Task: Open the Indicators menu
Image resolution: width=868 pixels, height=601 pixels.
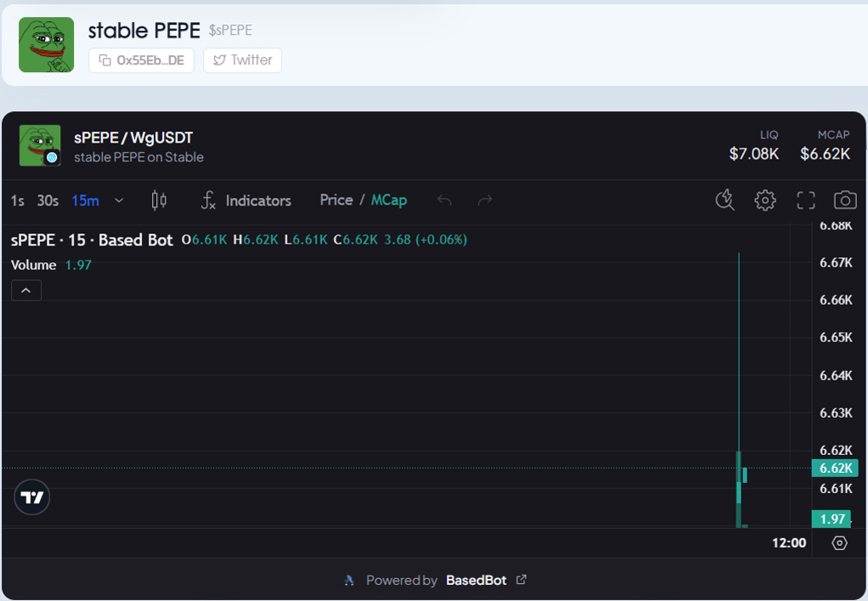Action: tap(245, 200)
